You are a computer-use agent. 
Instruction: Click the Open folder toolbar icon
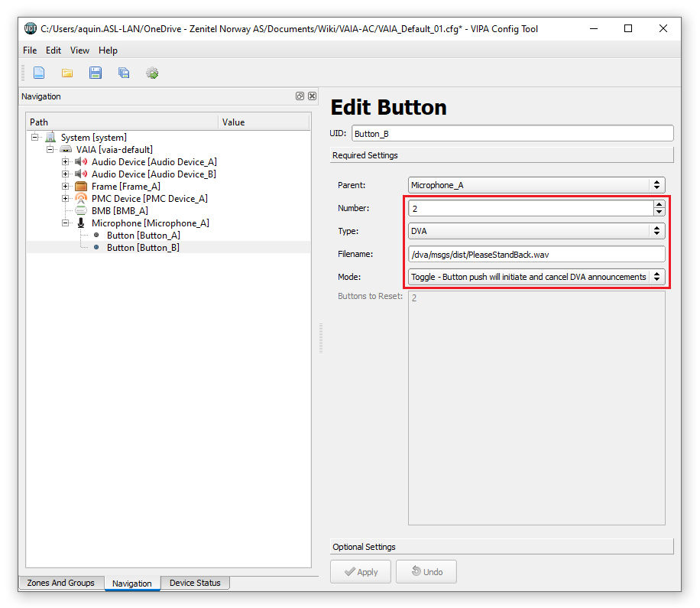[67, 73]
